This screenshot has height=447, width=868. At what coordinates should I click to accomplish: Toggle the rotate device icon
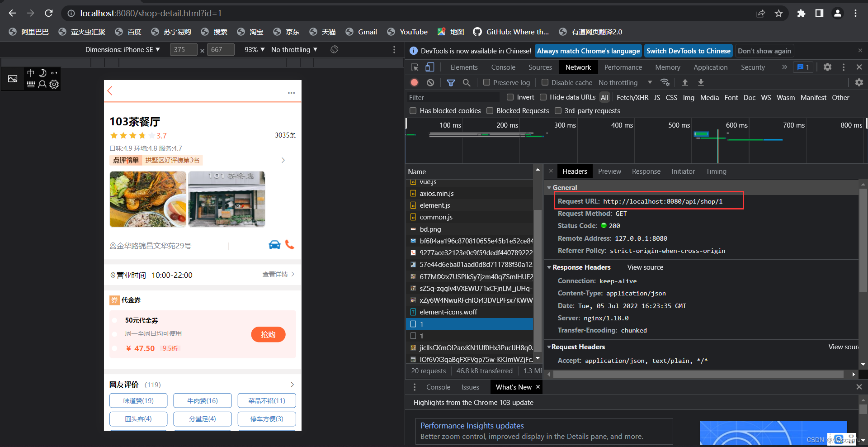[x=334, y=49]
